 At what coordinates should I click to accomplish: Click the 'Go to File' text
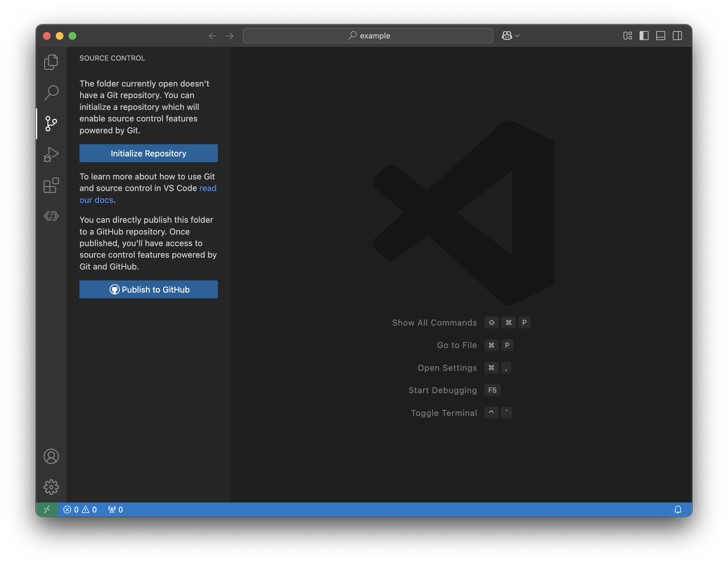point(457,345)
